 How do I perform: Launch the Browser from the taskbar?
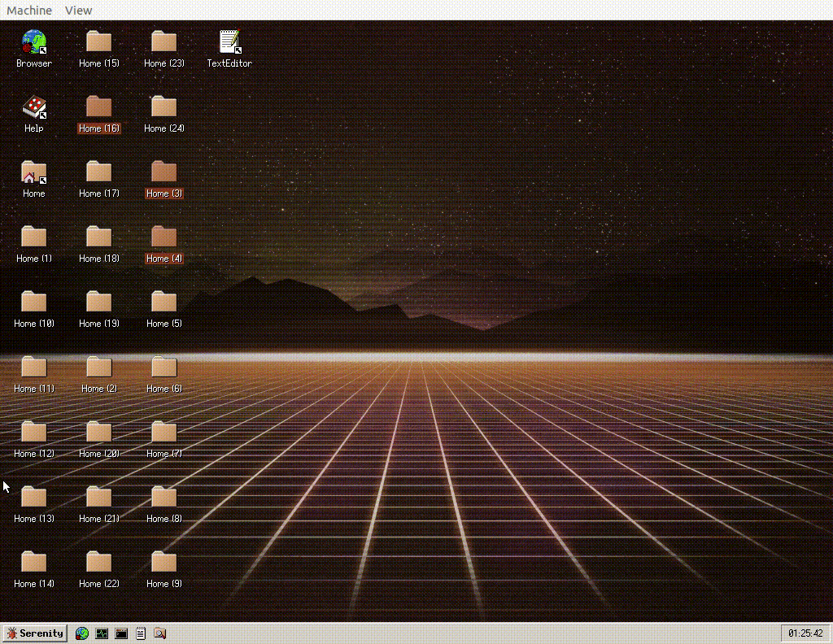[x=81, y=633]
